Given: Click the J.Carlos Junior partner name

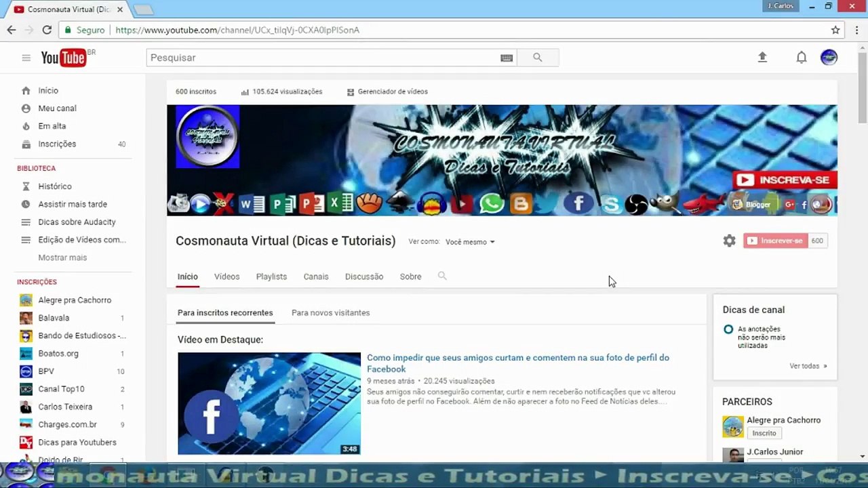Looking at the screenshot, I should pos(774,452).
